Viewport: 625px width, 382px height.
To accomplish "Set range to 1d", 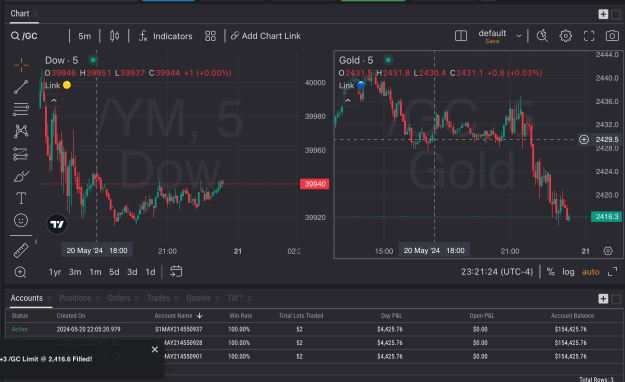I will tap(150, 272).
